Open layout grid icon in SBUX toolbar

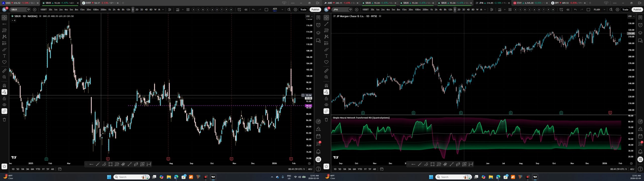(188, 10)
